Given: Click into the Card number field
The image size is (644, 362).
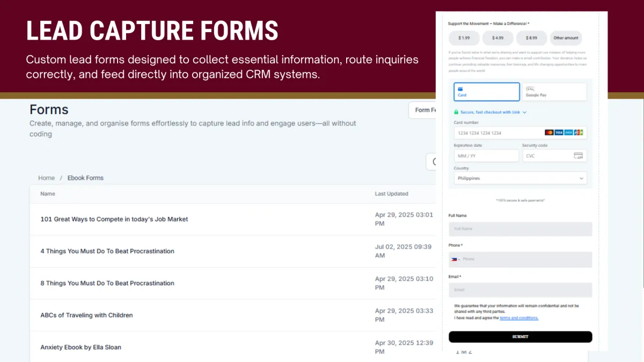Looking at the screenshot, I should pos(520,132).
